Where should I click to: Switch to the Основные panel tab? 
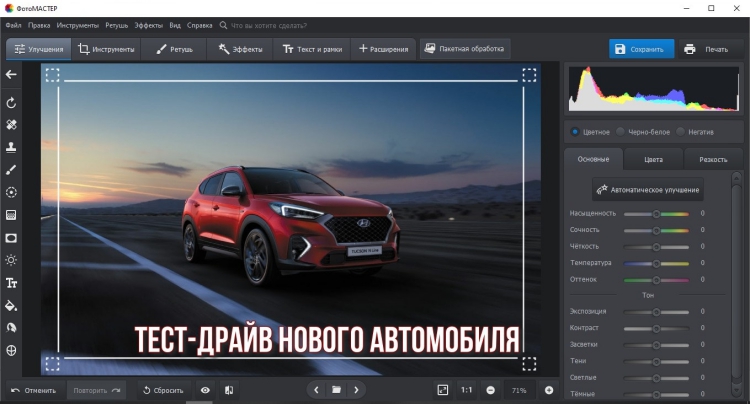594,159
